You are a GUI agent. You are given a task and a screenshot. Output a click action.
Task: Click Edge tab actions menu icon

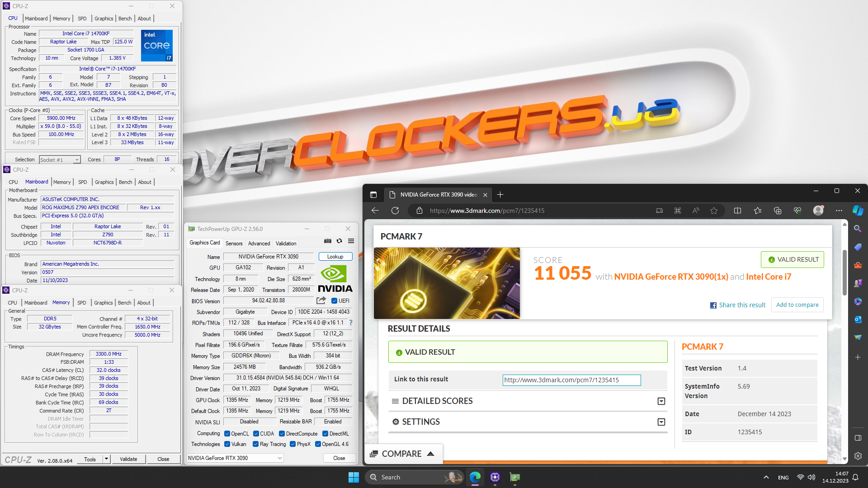(x=373, y=195)
